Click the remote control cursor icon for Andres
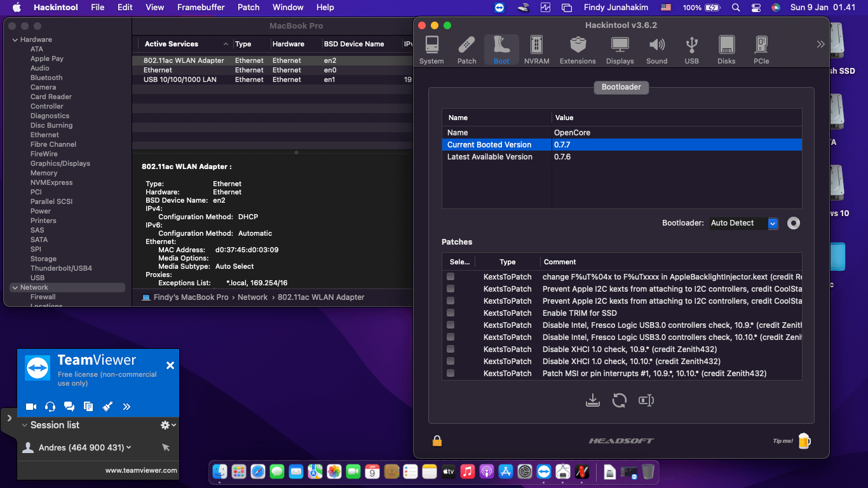This screenshot has width=868, height=488. 166,448
